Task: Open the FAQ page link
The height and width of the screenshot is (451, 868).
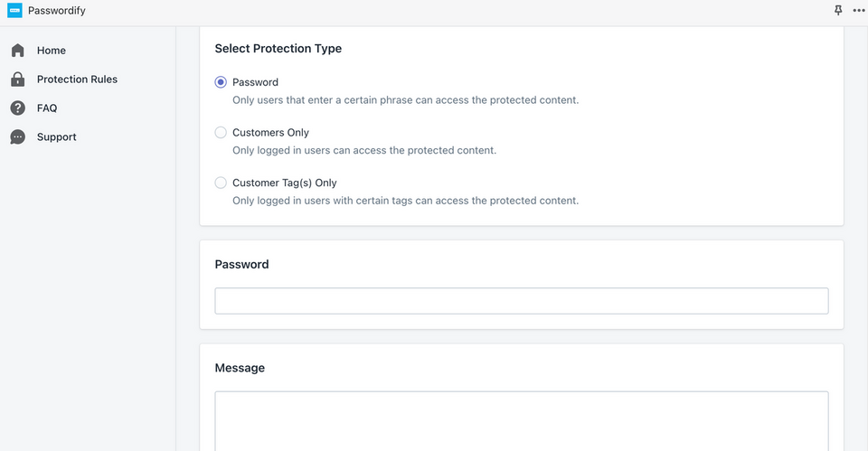Action: (x=47, y=108)
